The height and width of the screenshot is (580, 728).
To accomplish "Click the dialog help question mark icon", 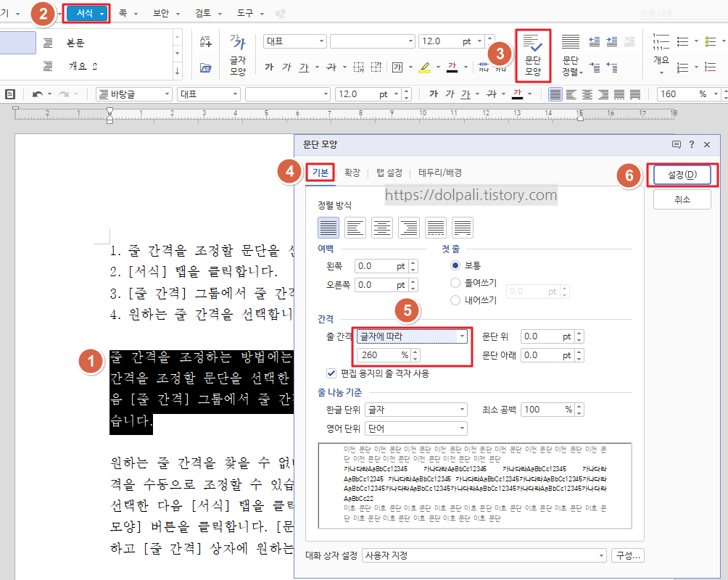I will (692, 144).
